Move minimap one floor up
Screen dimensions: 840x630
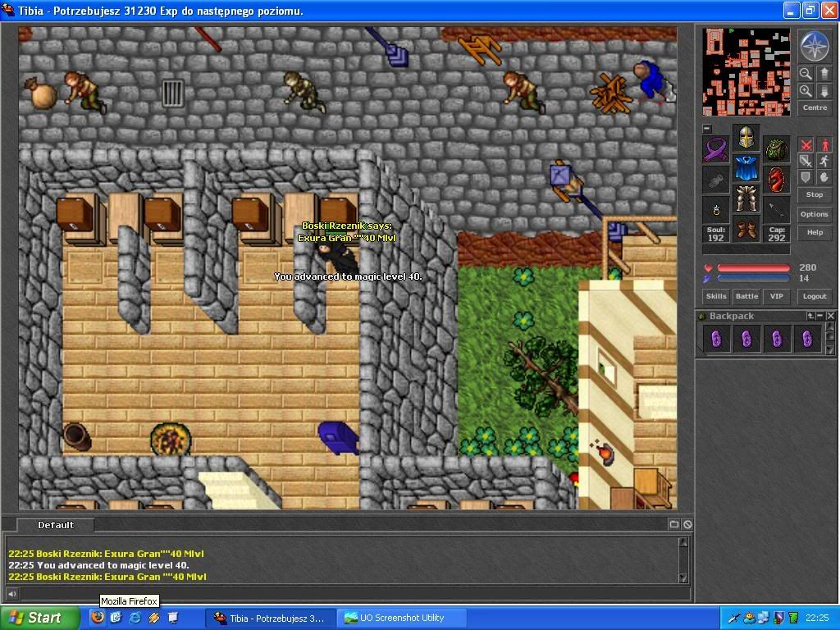[x=824, y=73]
